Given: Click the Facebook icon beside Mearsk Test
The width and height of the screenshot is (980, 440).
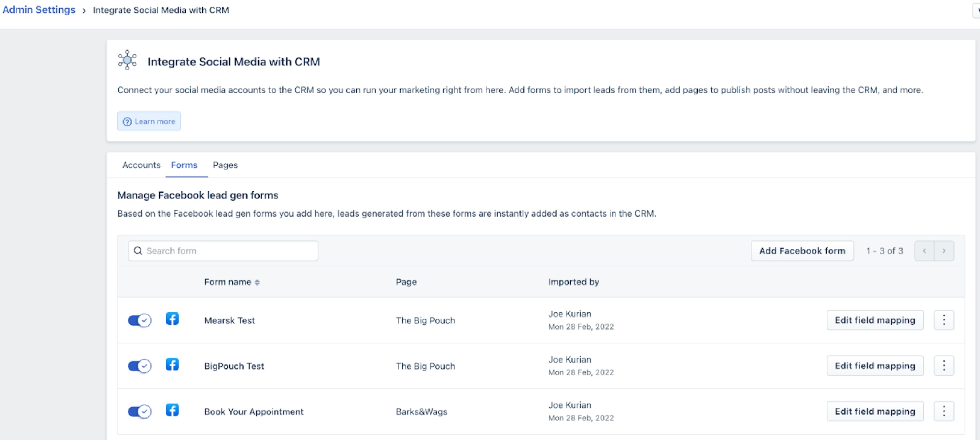Looking at the screenshot, I should point(172,319).
